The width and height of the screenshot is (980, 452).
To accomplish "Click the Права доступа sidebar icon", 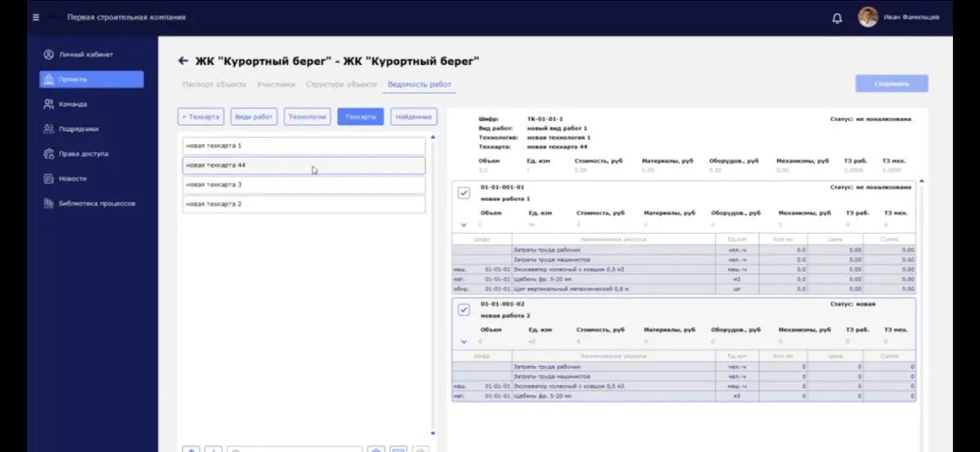I will [48, 154].
